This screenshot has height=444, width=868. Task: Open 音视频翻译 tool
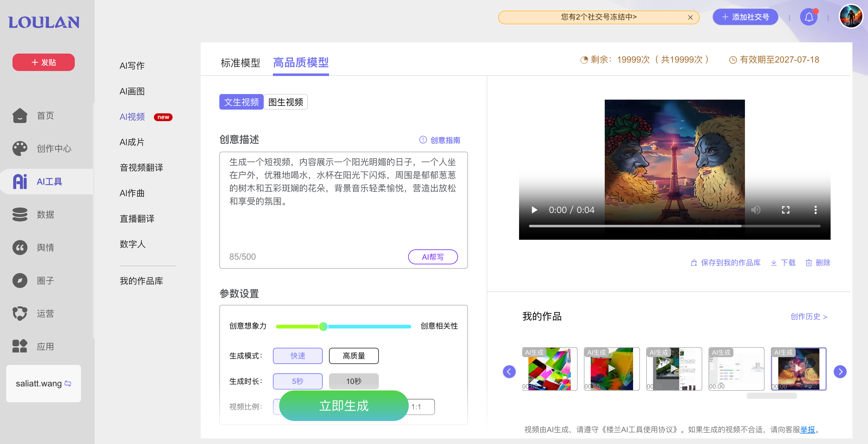141,168
